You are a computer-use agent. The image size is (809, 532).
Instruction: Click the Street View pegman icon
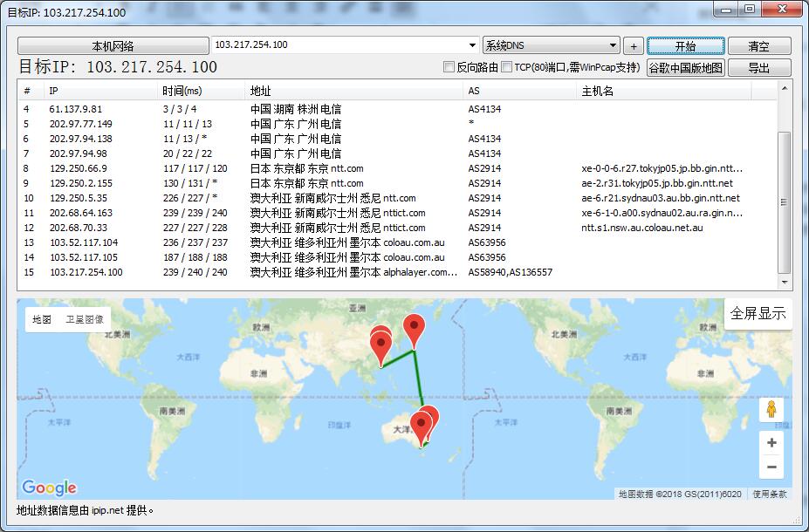pos(771,409)
